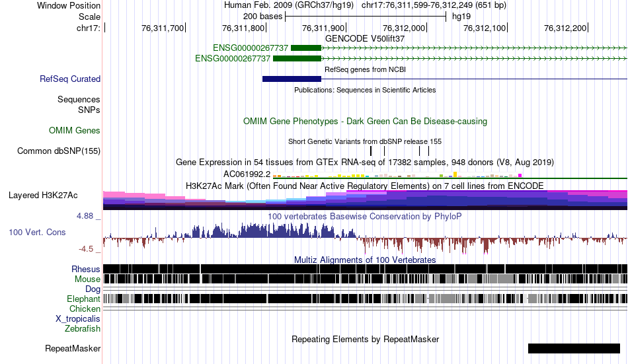Click the Scale row label

89,17
